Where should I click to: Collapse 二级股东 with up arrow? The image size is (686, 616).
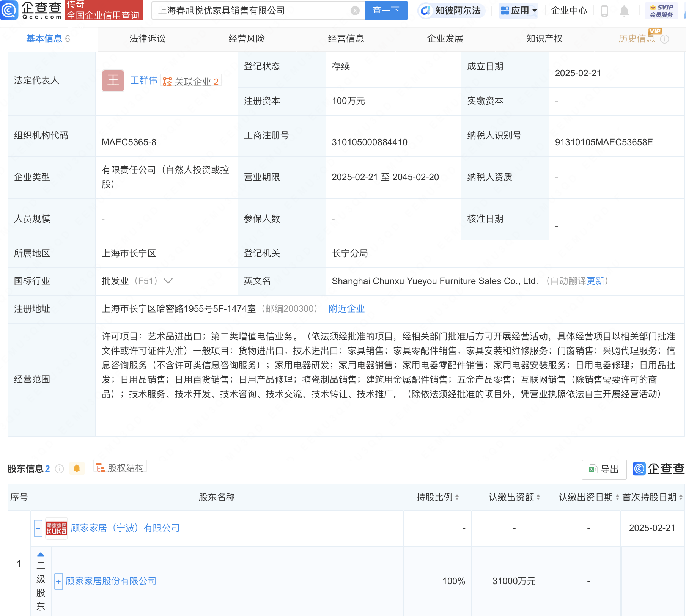pyautogui.click(x=41, y=555)
